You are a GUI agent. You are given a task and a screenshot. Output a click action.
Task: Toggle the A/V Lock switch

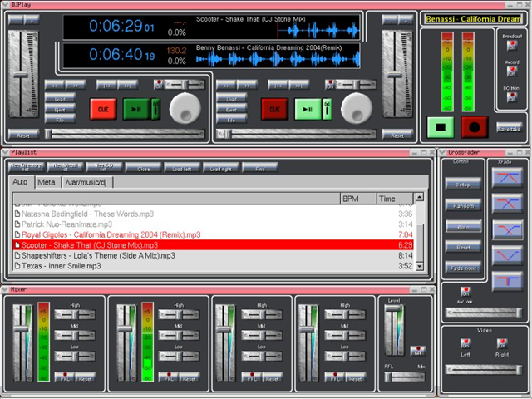click(x=465, y=293)
